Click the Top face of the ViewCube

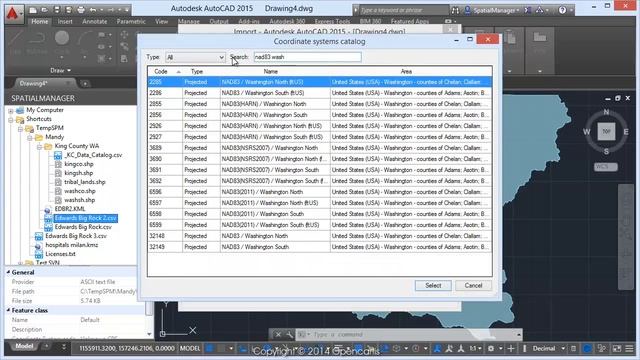coord(606,131)
